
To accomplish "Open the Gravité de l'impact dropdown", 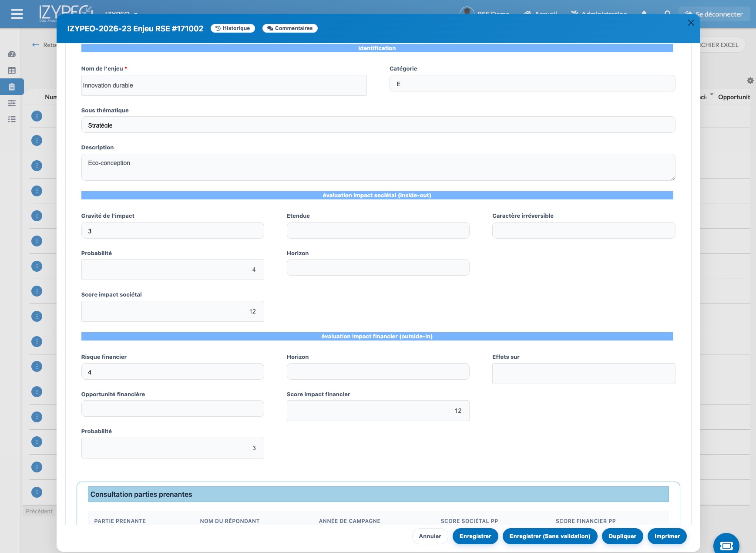I will [x=172, y=231].
